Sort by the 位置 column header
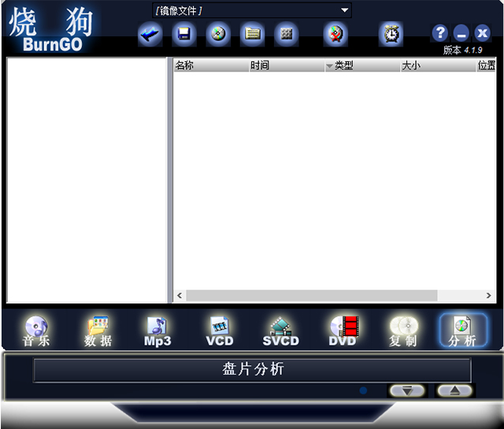The width and height of the screenshot is (504, 429). pyautogui.click(x=486, y=65)
